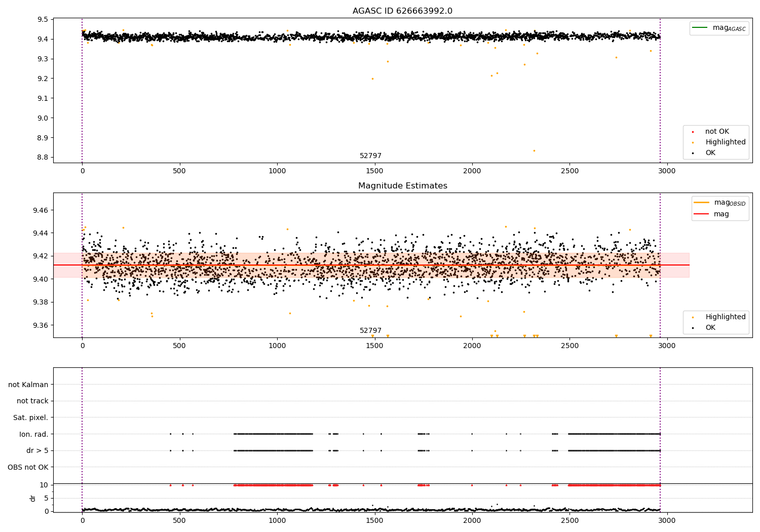
Task: Click the 10 tick on the dr axis
Action: tap(44, 485)
